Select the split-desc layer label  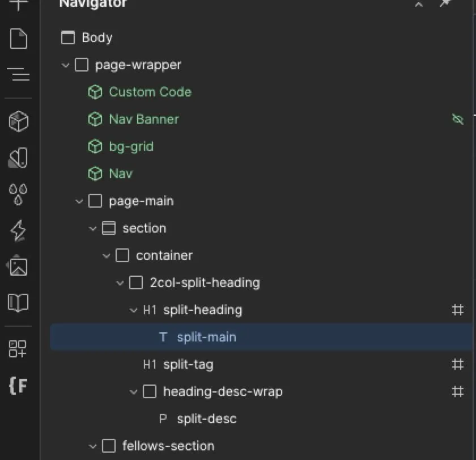pos(206,419)
